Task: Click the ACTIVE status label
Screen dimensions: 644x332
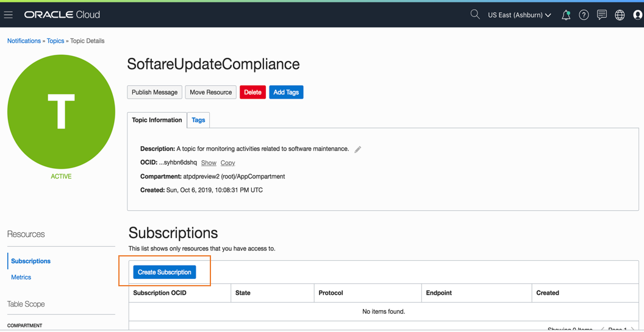Action: click(61, 177)
